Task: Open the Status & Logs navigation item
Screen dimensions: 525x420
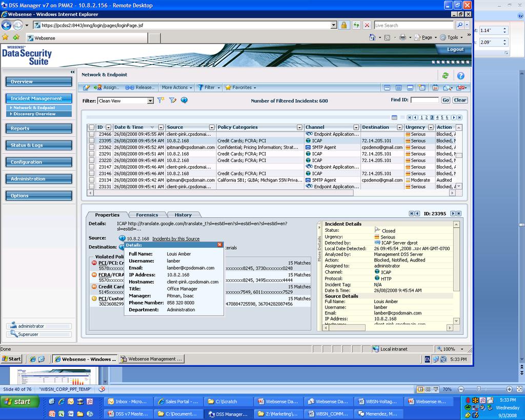Action: tap(39, 145)
